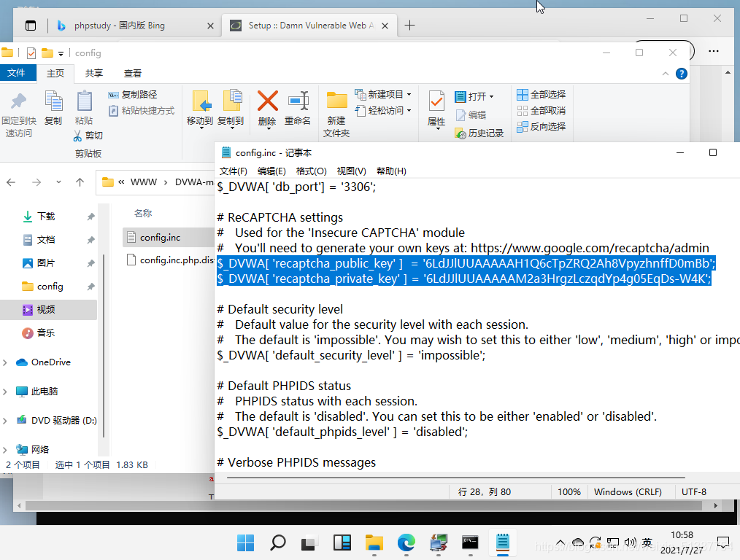Click the Copy icon in ribbon
The height and width of the screenshot is (560, 740).
click(x=53, y=101)
